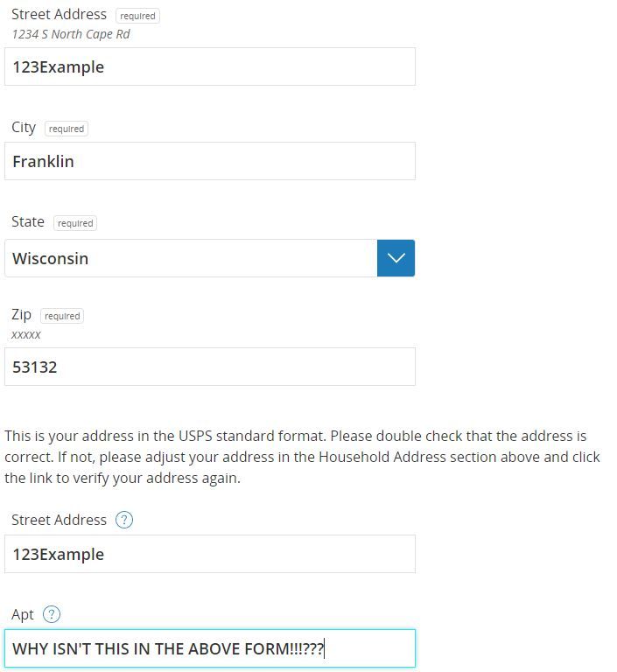
Task: Click the Apt field label
Action: tap(23, 614)
